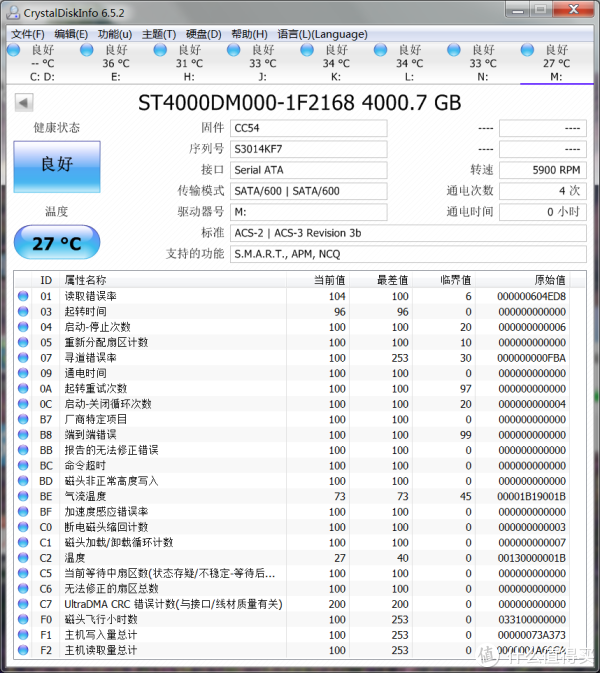The image size is (600, 673).
Task: Click status icon for C1 磁头加载/卸载循环计数
Action: click(x=23, y=543)
